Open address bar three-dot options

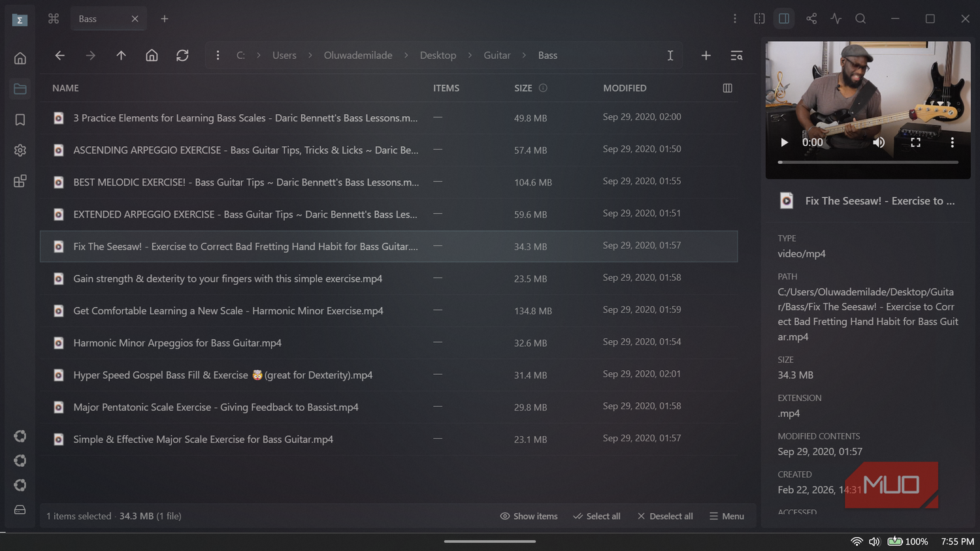click(218, 55)
